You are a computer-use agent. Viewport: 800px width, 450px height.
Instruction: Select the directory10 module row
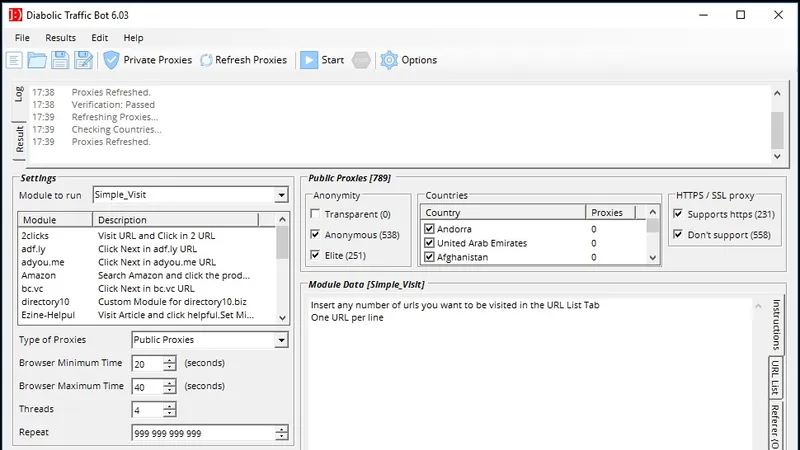click(147, 302)
